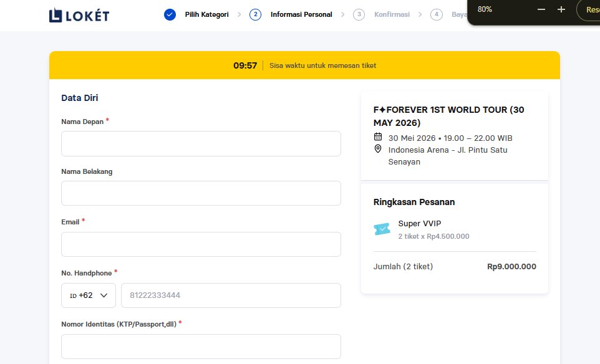Go to Informasi Personal step
The width and height of the screenshot is (600, 364).
(301, 14)
